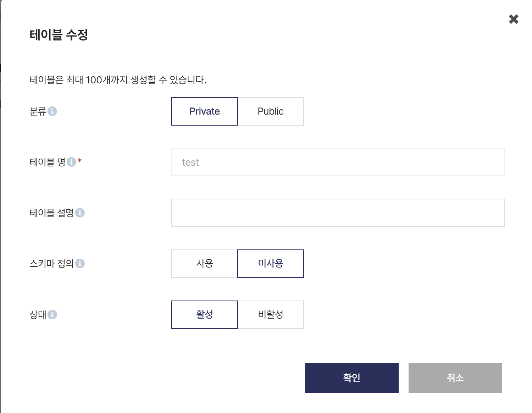Click the info icon next to 테이블 설명
The width and height of the screenshot is (532, 413).
(80, 213)
